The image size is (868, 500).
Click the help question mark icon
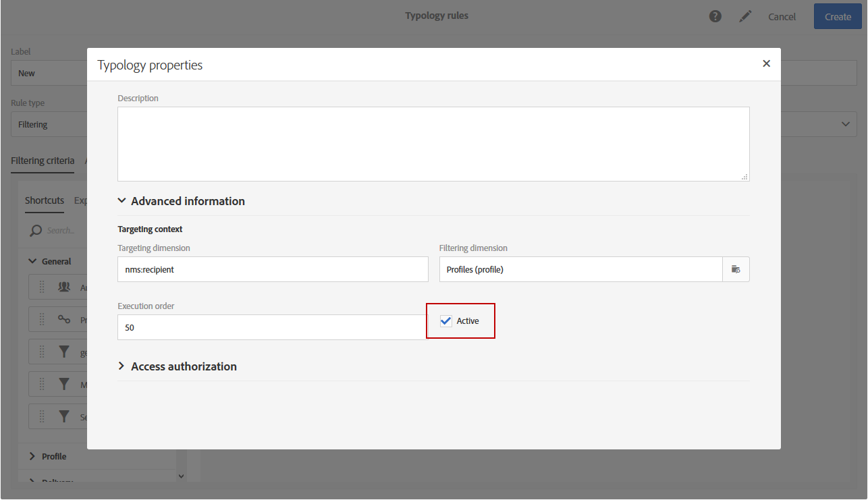[715, 16]
